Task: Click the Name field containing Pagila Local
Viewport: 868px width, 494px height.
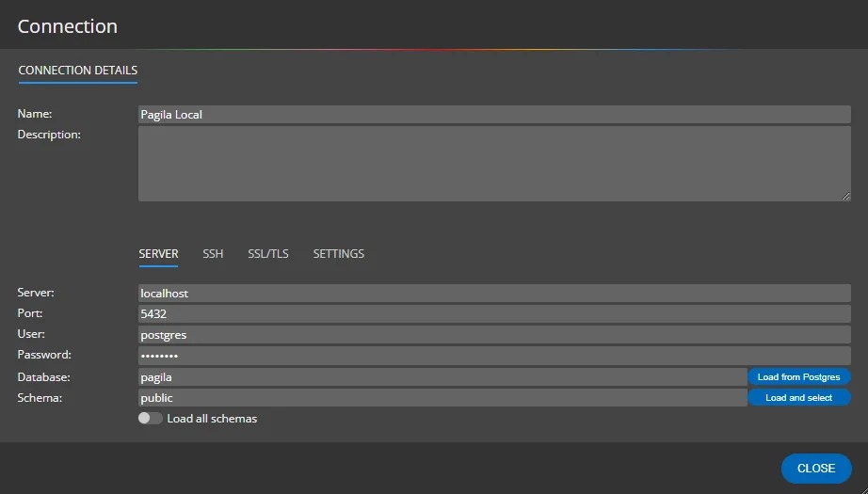Action: pos(494,115)
